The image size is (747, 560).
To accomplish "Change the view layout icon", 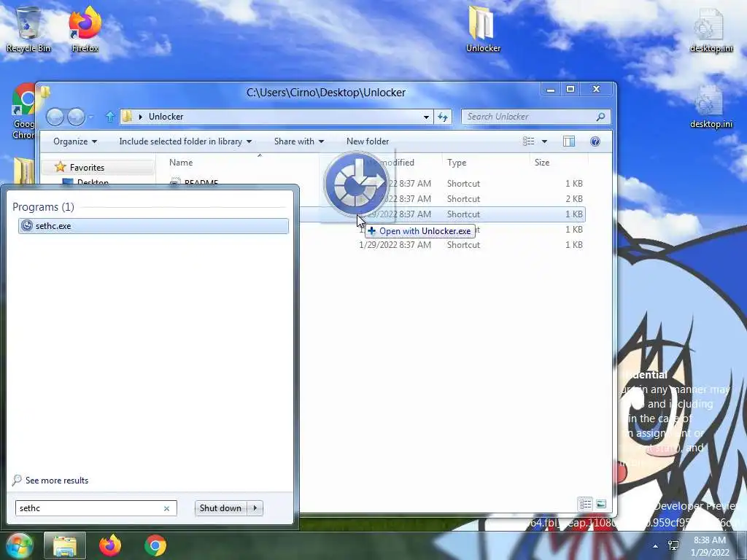I will (528, 141).
